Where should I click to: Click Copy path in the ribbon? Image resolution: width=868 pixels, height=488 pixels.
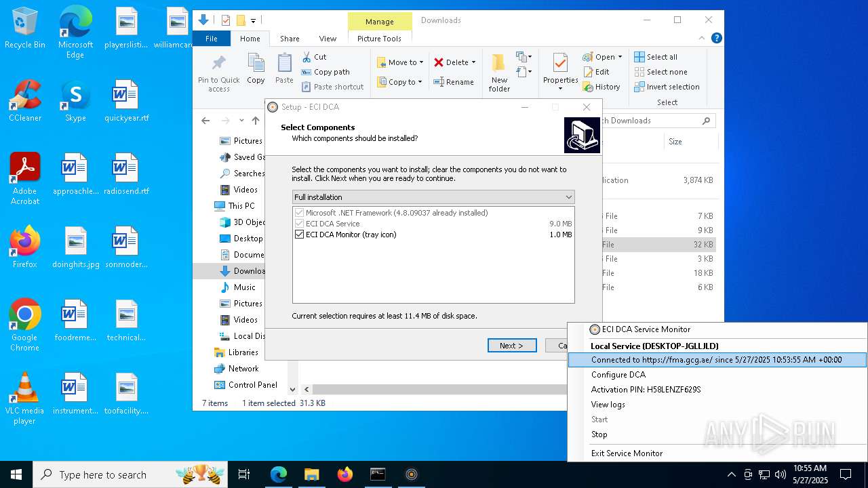326,72
